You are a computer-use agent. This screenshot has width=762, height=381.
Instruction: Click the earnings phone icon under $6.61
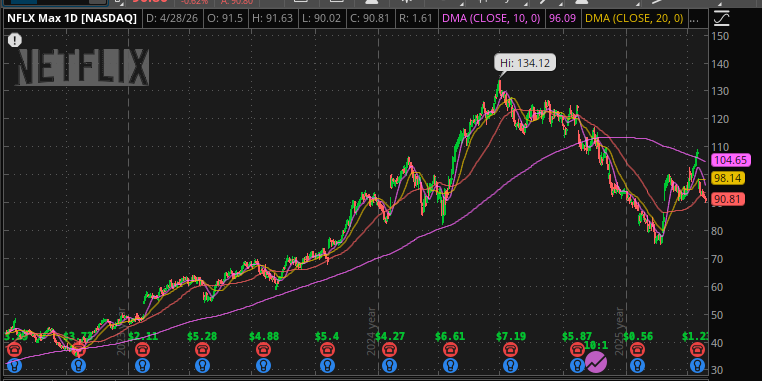click(x=450, y=349)
